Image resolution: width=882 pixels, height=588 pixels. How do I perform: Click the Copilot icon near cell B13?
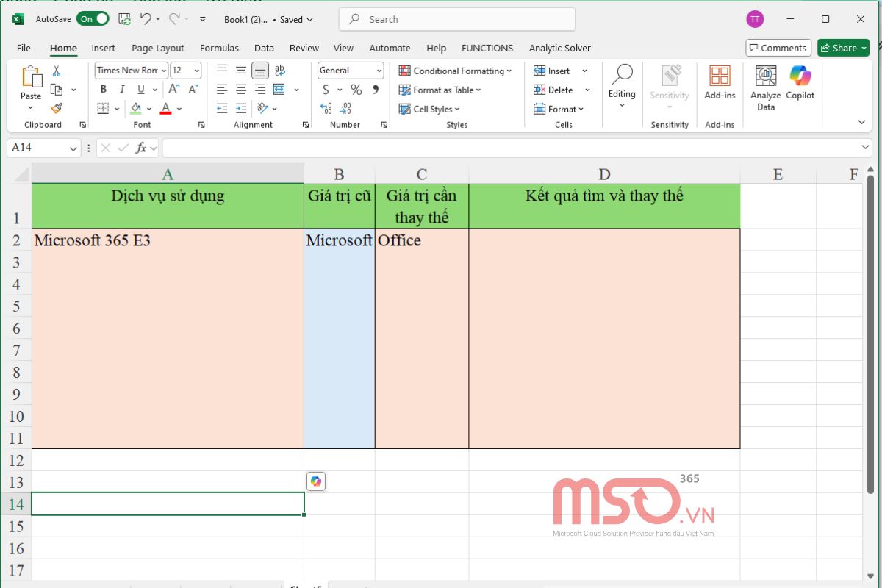[x=316, y=481]
